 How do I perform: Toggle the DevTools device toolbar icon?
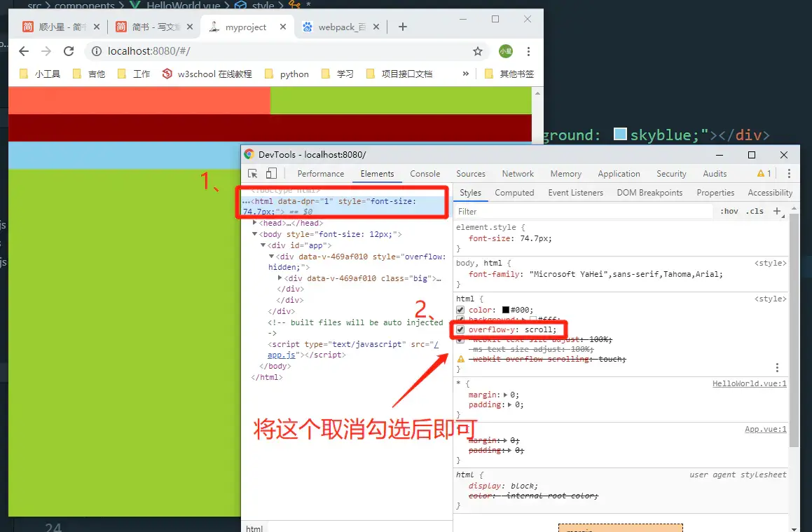point(271,174)
